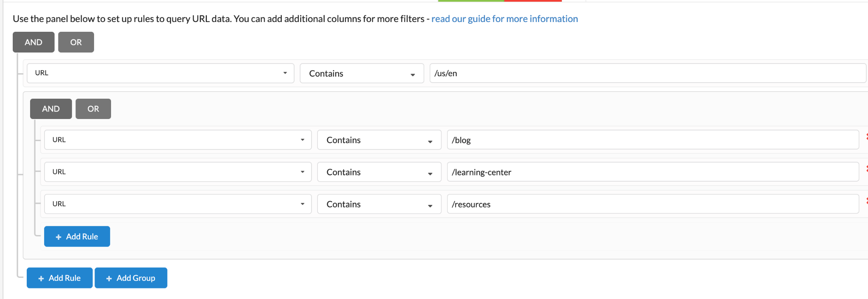Open Contains operator dropdown for /blog rule
The width and height of the screenshot is (868, 299).
click(379, 140)
